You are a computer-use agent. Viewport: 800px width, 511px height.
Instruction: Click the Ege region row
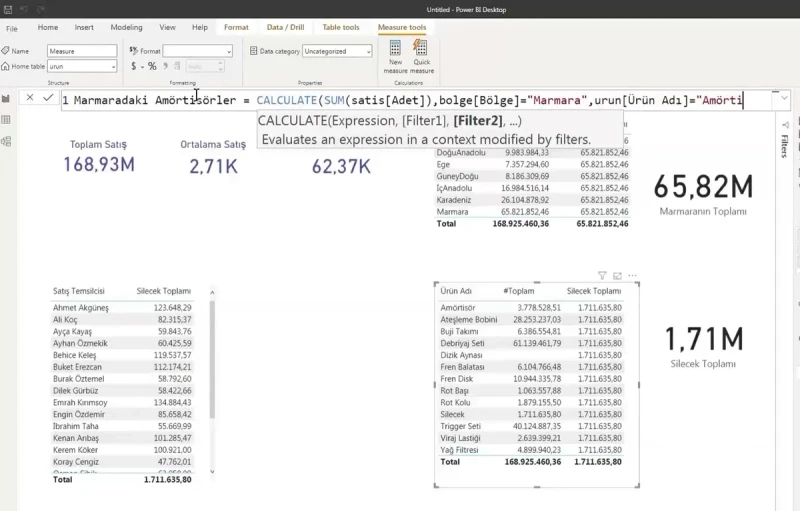[x=532, y=164]
